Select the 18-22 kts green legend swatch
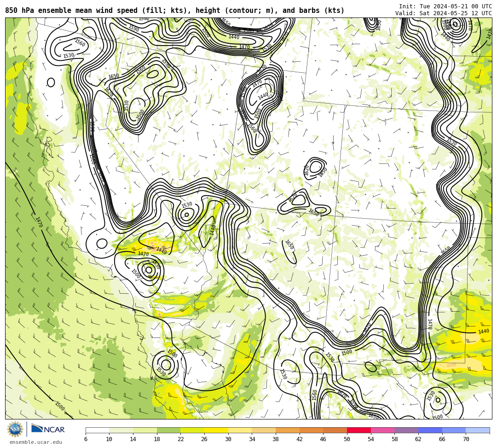497x448 pixels. click(168, 430)
